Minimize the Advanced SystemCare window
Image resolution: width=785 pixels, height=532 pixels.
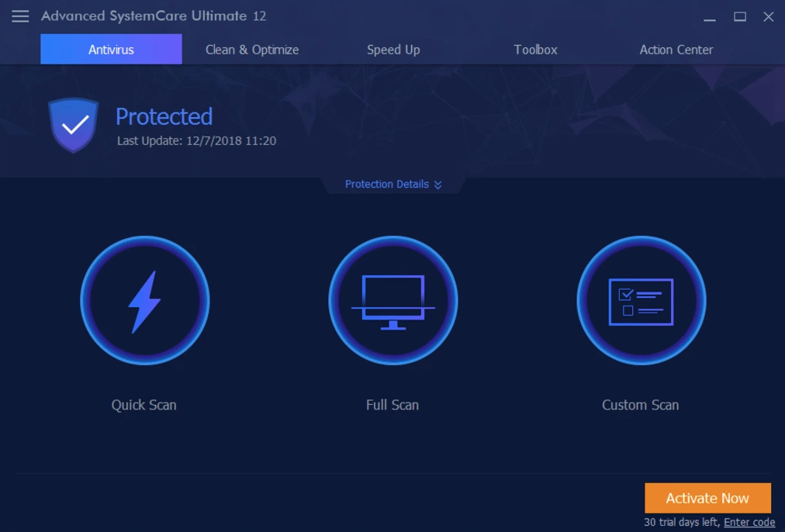pos(711,17)
